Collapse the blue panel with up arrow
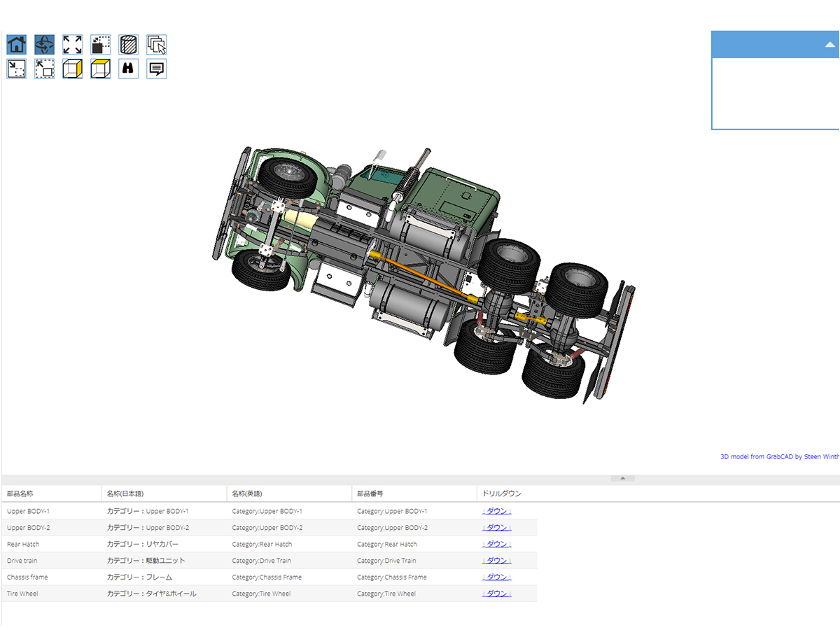Viewport: 840px width, 630px height. (x=830, y=44)
